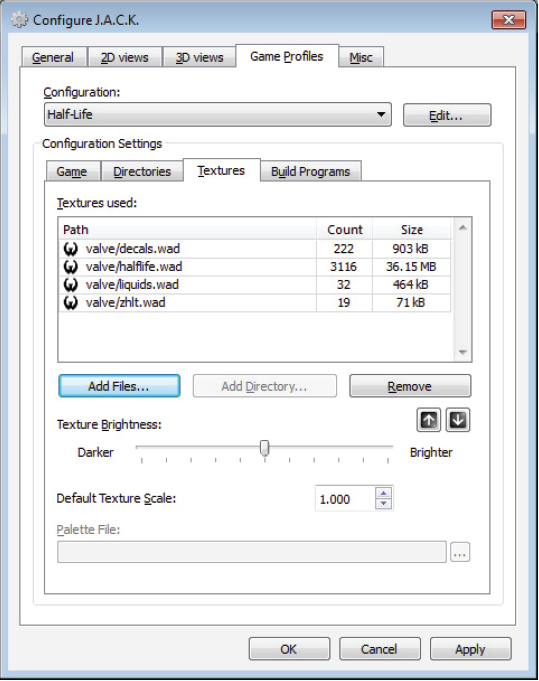Click the Add Files... button
539x681 pixels.
(x=119, y=386)
